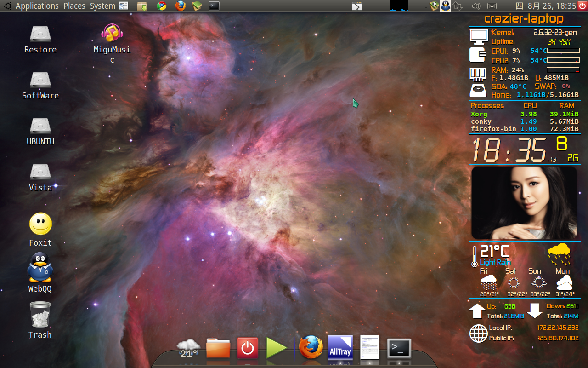The width and height of the screenshot is (588, 368).
Task: Click the "Light Rain" weather condition text
Action: 495,262
